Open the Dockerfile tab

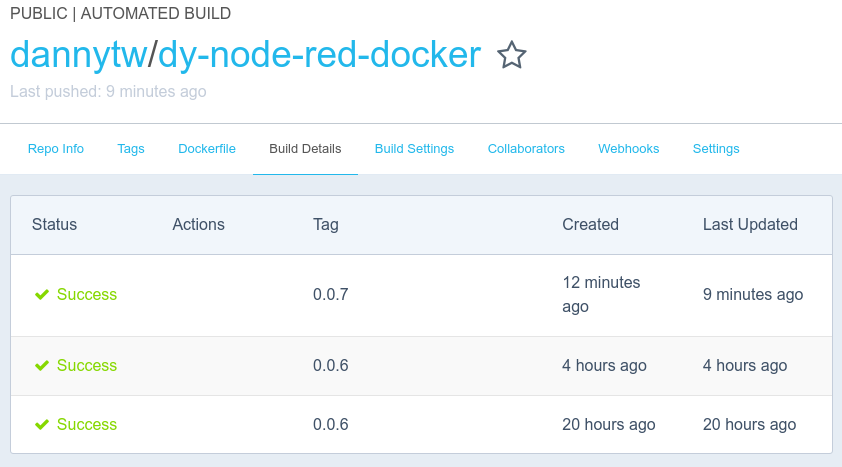tap(207, 149)
